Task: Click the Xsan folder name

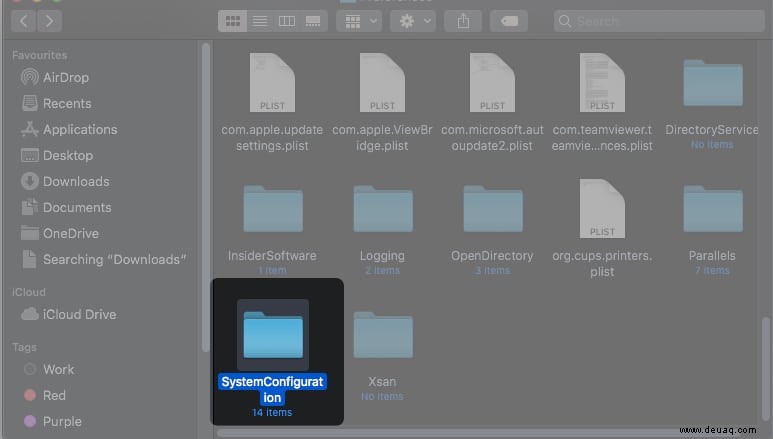Action: [x=382, y=382]
